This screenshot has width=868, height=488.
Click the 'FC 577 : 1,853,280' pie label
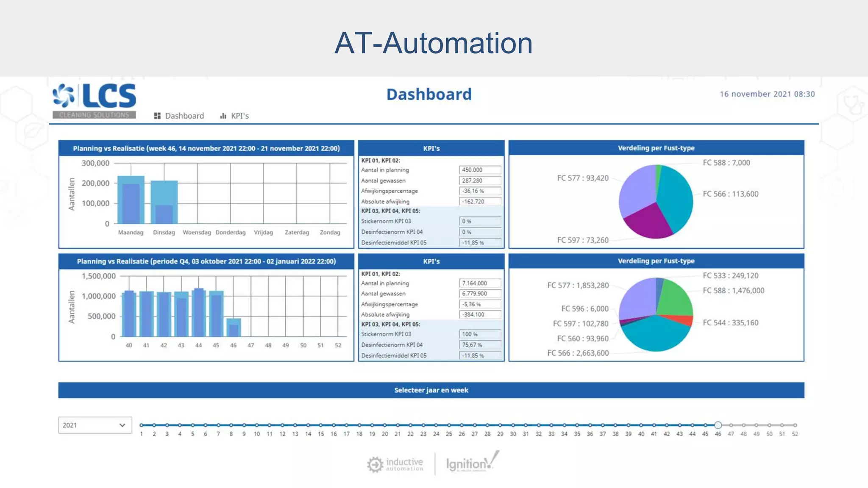578,286
